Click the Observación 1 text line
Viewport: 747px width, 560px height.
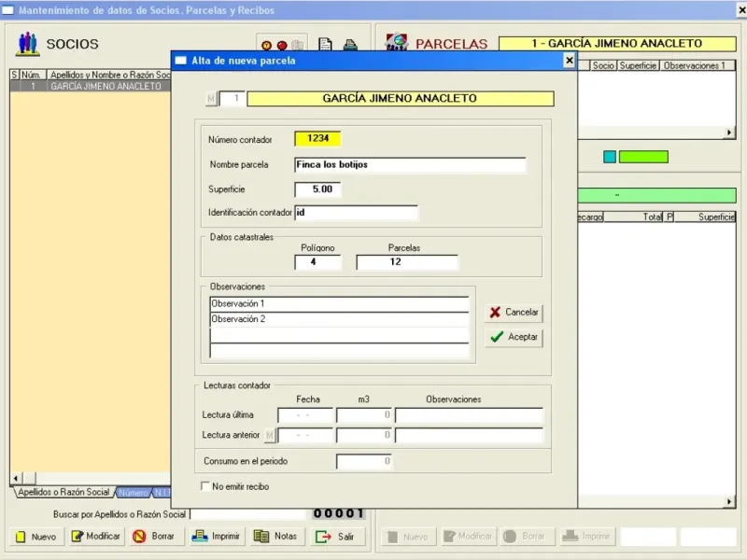[339, 304]
